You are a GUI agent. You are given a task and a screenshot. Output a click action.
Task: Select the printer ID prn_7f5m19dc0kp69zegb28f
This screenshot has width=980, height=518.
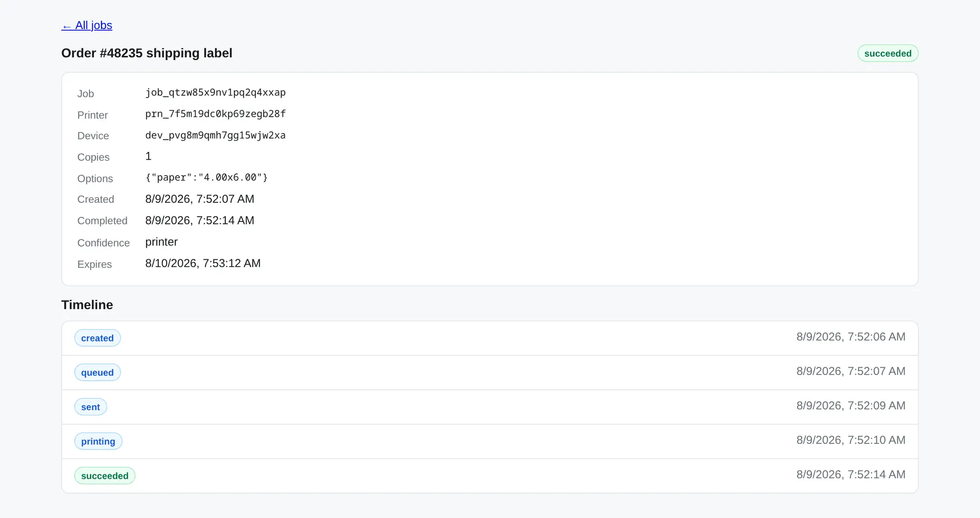point(215,114)
